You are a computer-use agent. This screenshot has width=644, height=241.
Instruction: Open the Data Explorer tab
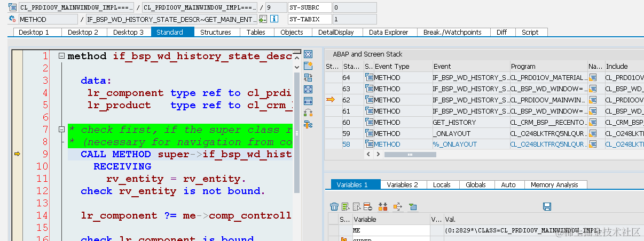389,32
